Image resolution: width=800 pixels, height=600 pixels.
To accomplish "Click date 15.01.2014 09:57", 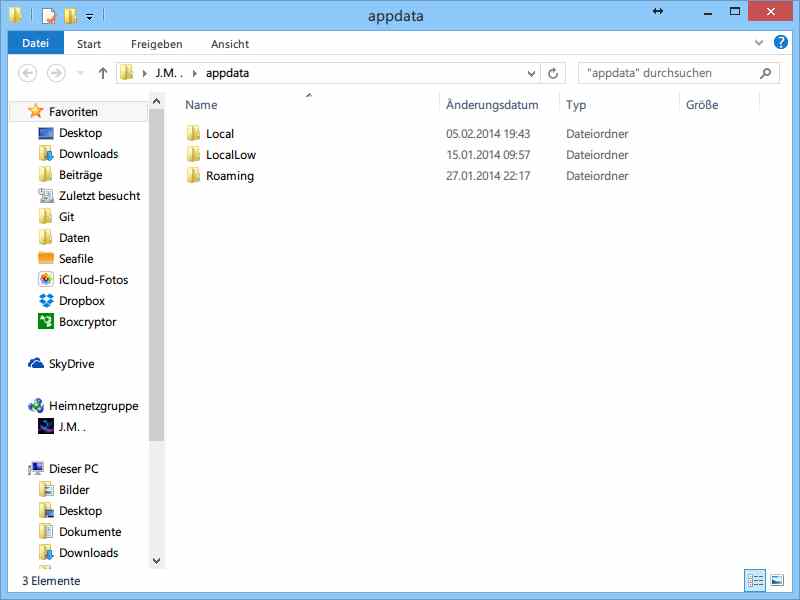I will coord(488,155).
